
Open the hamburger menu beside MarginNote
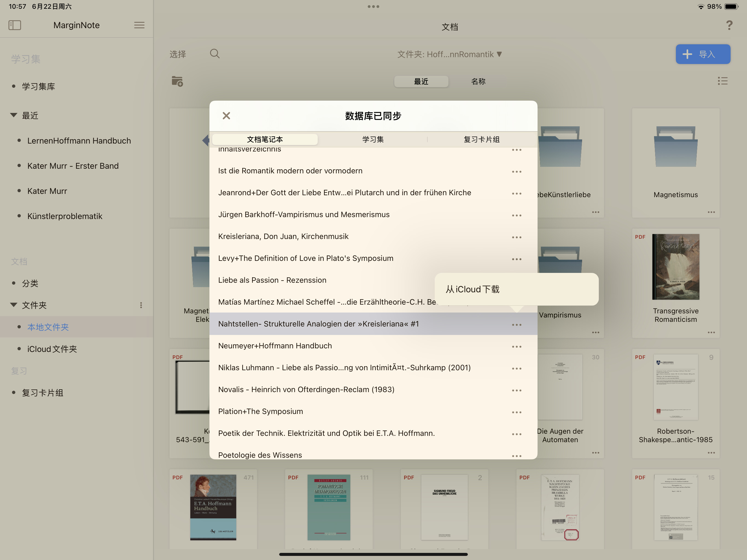(139, 25)
